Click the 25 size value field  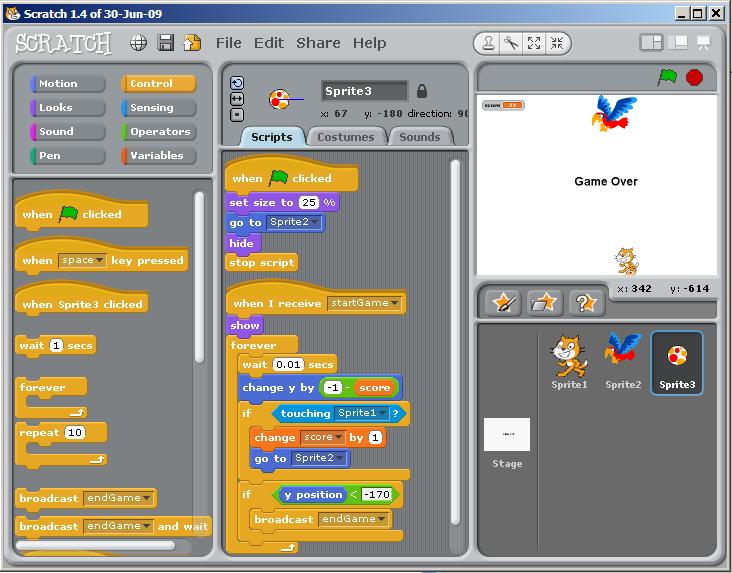309,202
